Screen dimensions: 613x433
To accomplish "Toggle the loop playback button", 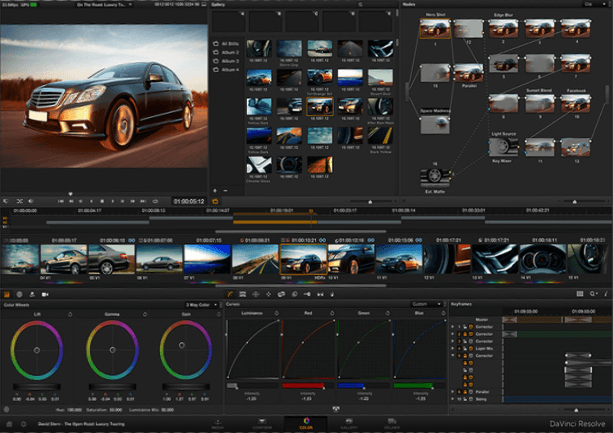I will click(x=155, y=201).
